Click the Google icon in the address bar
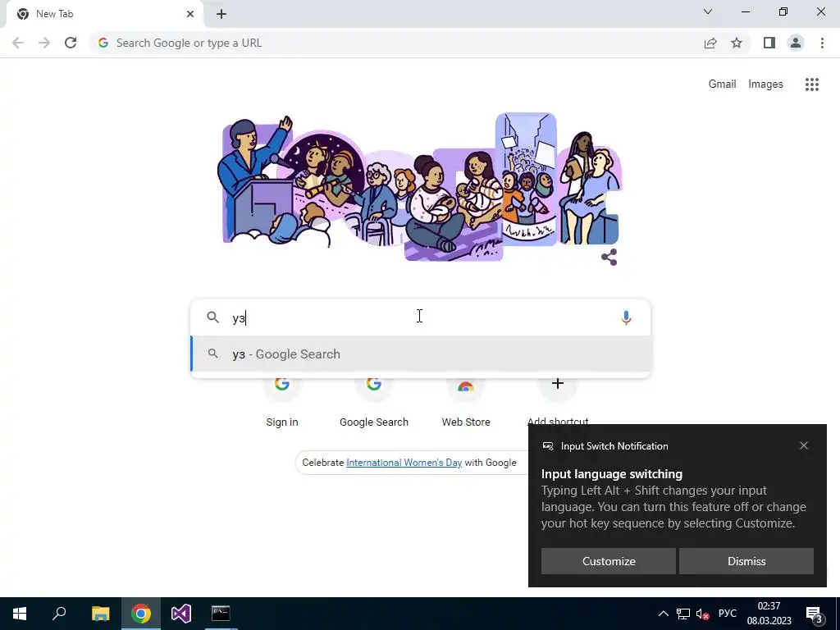The height and width of the screenshot is (630, 840). coord(103,43)
